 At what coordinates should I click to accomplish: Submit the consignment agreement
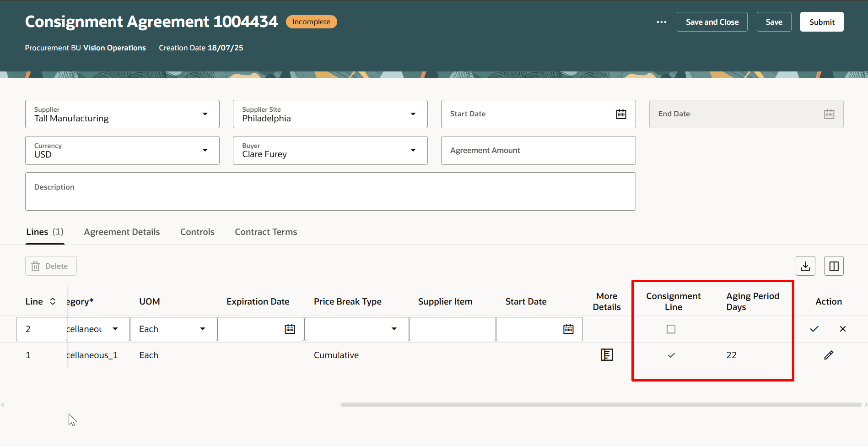coord(822,22)
